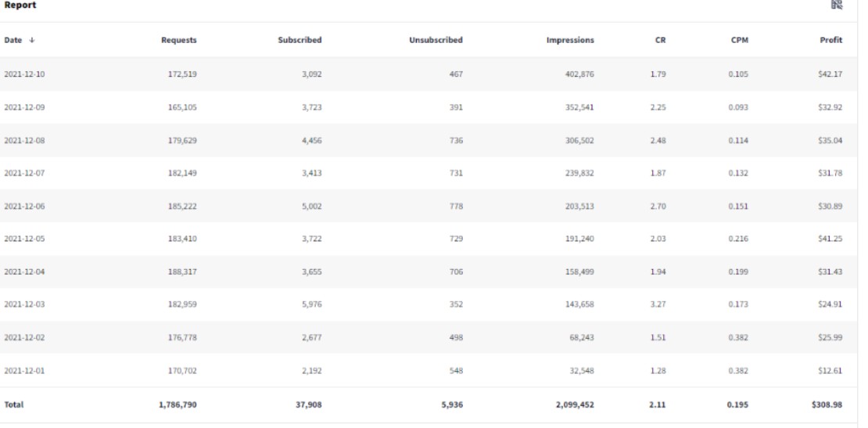
Task: Select the 2021-12-10 row date
Action: point(24,74)
